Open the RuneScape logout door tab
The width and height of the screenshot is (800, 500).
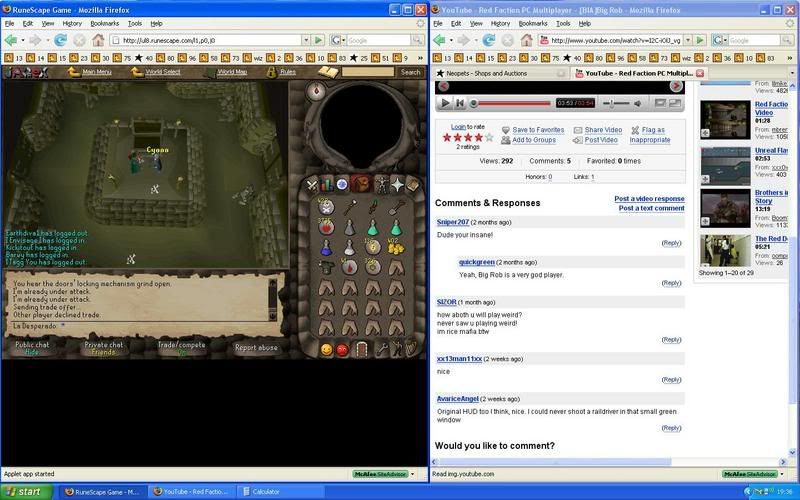[362, 349]
